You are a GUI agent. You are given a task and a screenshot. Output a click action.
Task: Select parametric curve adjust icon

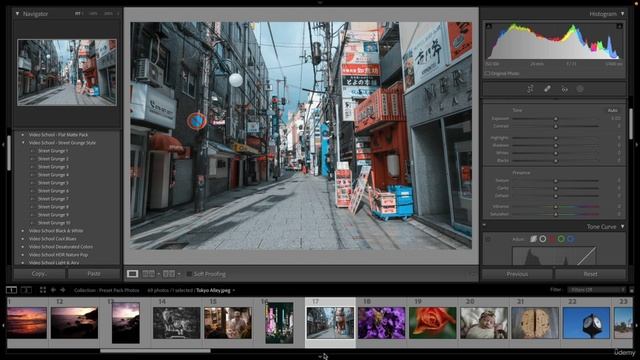tap(533, 239)
